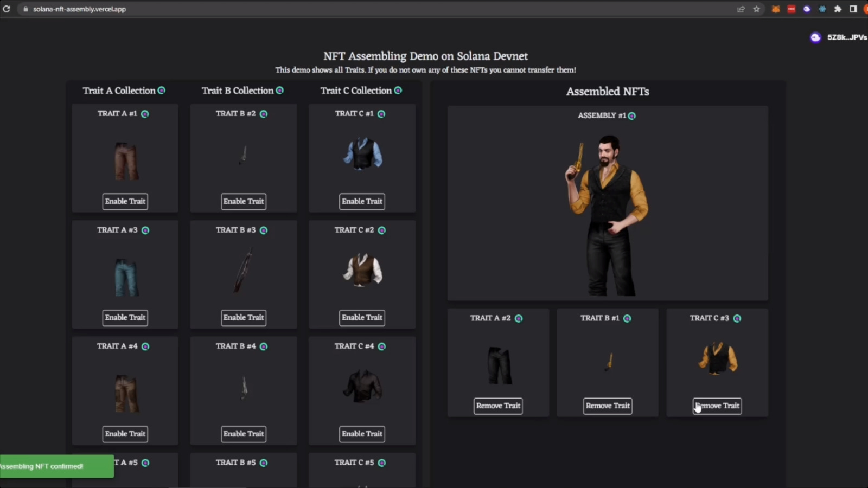Select the white shirt vest image of TRAIT C #2
The height and width of the screenshot is (488, 868).
tap(363, 269)
